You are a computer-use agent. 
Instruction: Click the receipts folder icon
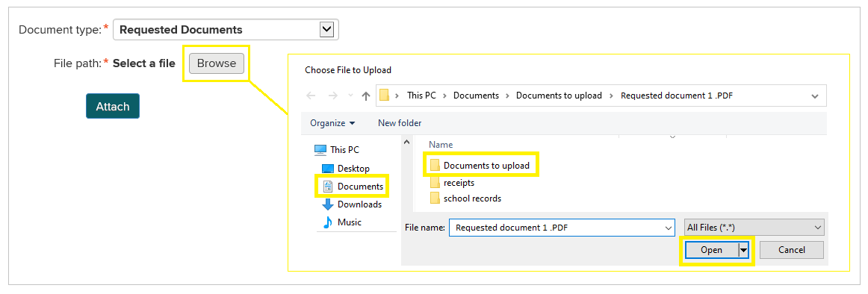[435, 182]
